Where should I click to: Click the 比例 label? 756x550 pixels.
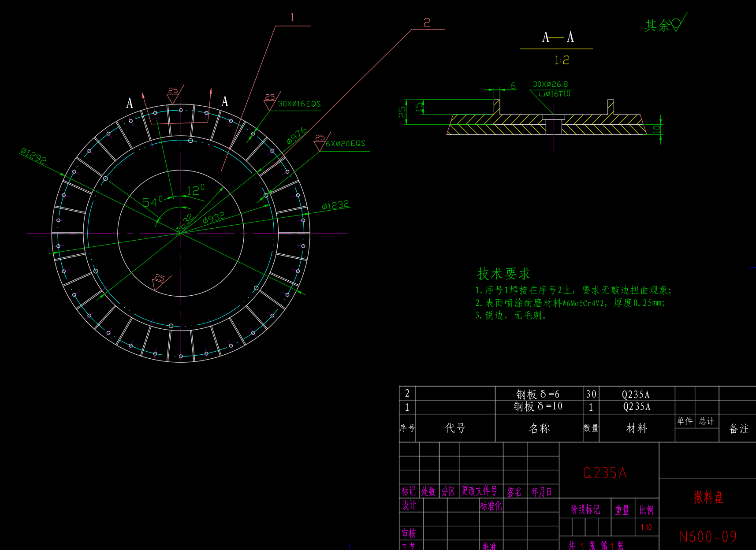pyautogui.click(x=647, y=510)
